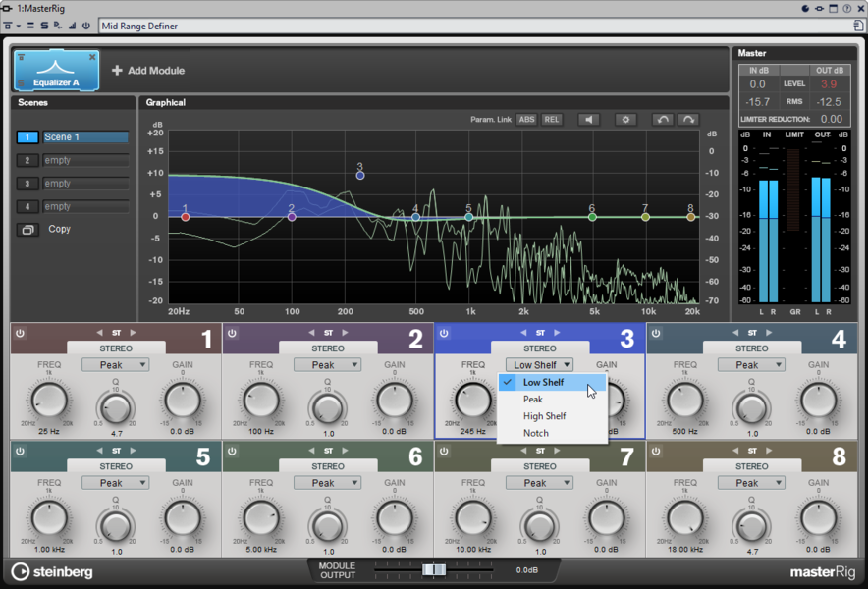Open band 5 filter type dropdown
The height and width of the screenshot is (589, 868).
tap(115, 483)
